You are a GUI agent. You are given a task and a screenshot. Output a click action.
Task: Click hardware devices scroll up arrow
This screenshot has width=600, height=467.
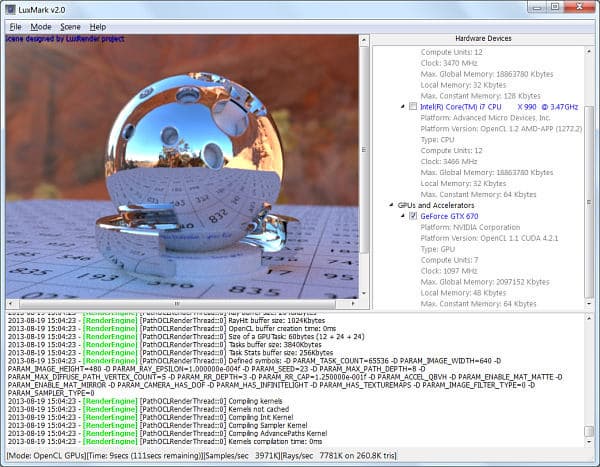point(589,51)
